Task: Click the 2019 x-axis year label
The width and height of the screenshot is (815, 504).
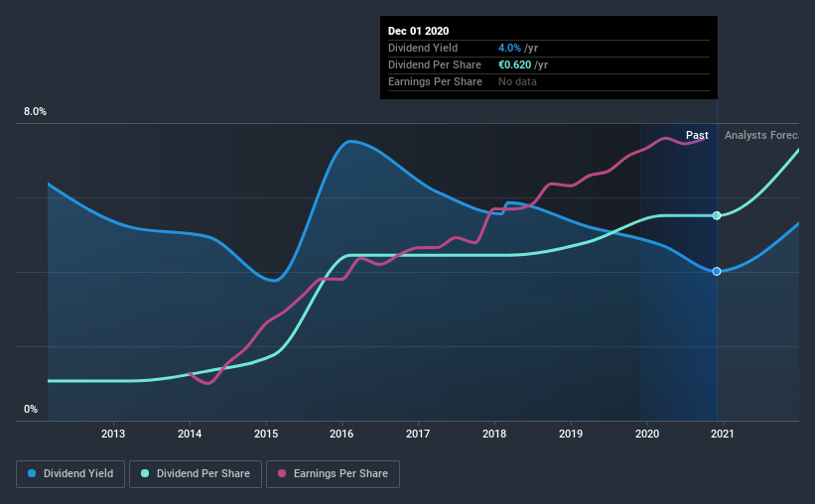Action: 571,434
